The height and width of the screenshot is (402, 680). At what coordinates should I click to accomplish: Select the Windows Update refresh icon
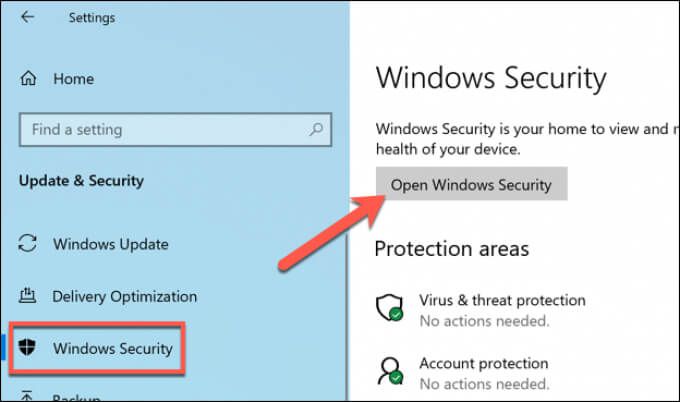[x=27, y=243]
